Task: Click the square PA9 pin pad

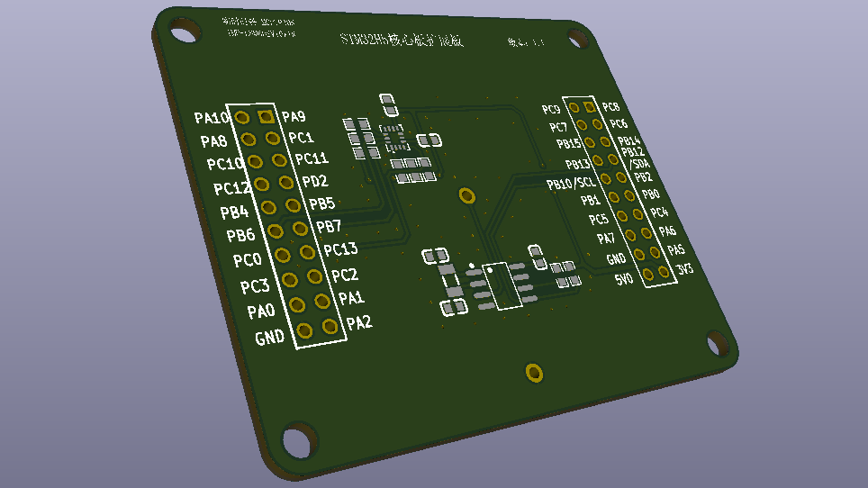Action: point(266,116)
